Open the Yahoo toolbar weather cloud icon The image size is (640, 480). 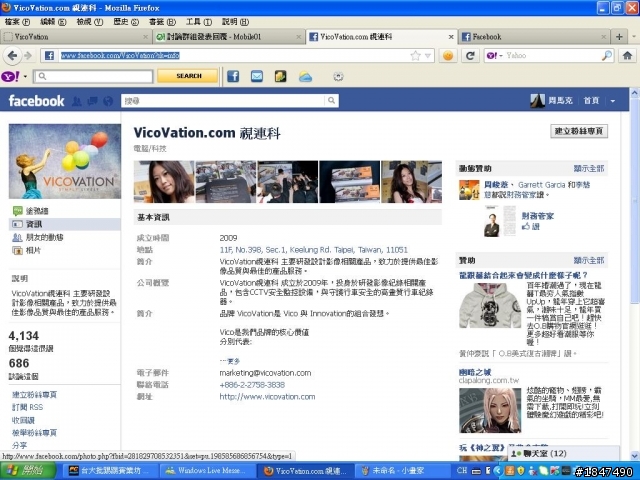coord(305,76)
